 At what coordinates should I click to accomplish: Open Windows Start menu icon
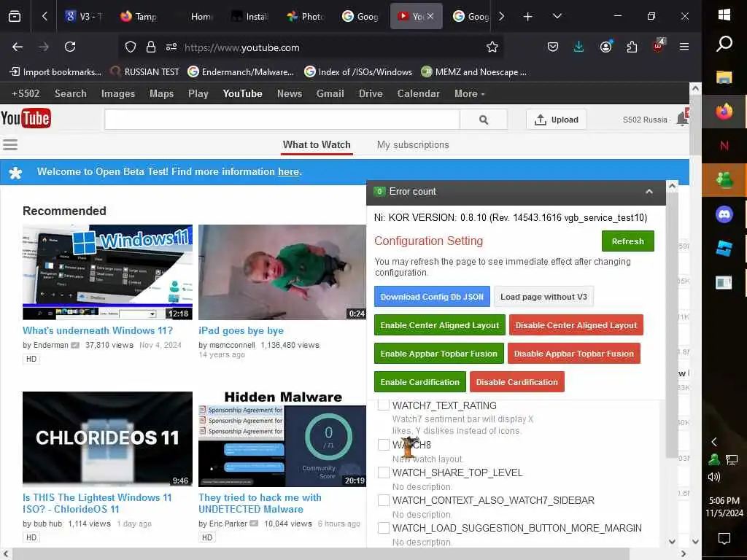[724, 15]
